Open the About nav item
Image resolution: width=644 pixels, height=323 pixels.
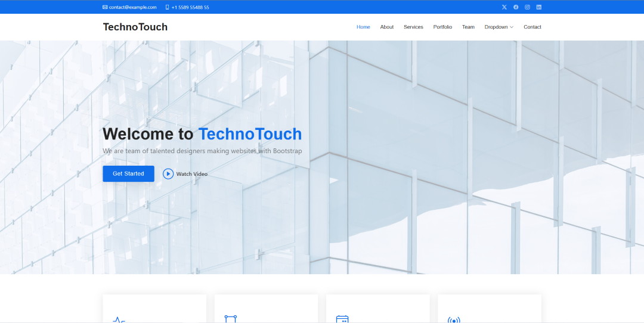click(x=387, y=27)
